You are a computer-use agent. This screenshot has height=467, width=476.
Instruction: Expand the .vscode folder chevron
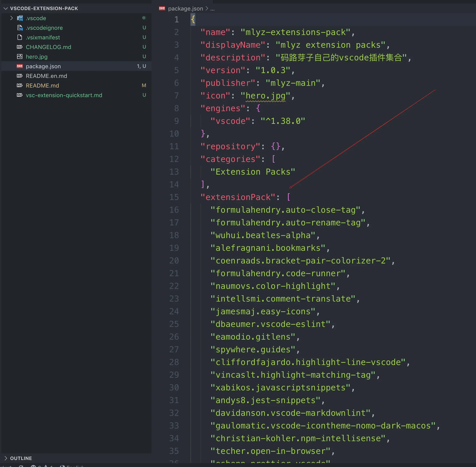pyautogui.click(x=11, y=18)
